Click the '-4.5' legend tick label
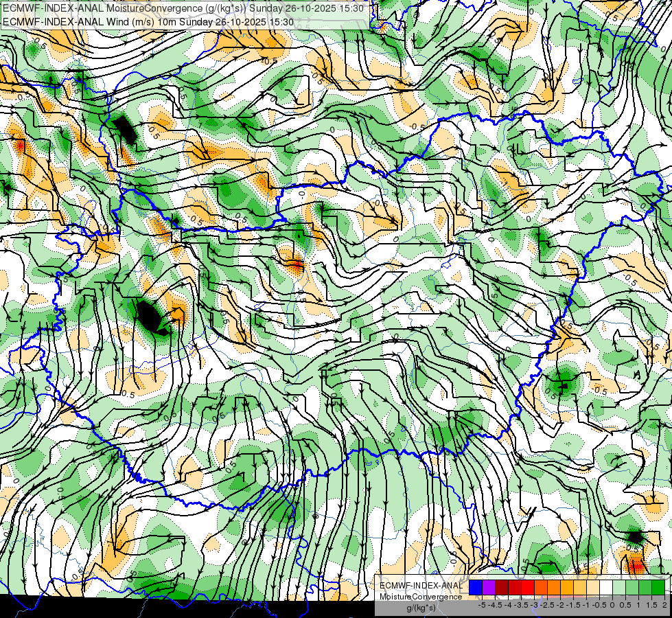 495,605
